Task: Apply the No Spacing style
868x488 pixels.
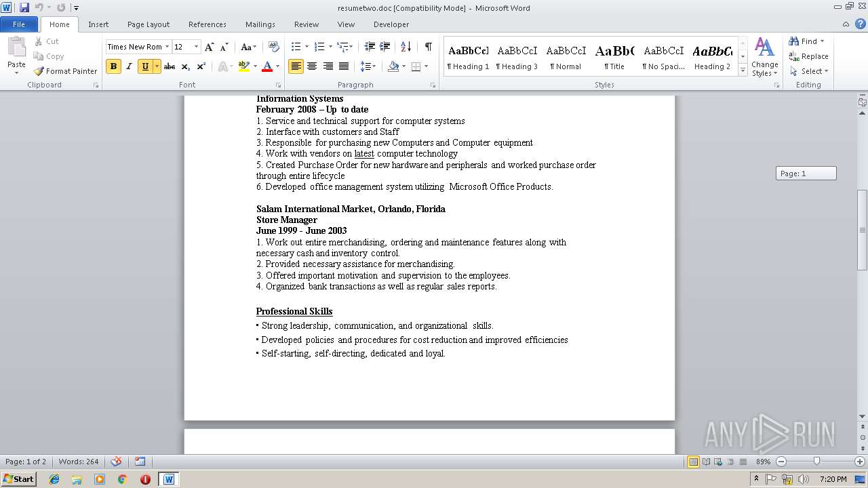Action: coord(663,57)
